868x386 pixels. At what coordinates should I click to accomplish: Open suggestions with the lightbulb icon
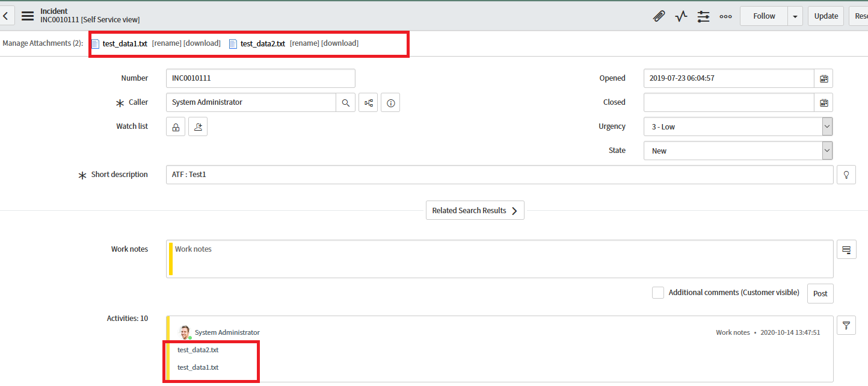tap(846, 175)
